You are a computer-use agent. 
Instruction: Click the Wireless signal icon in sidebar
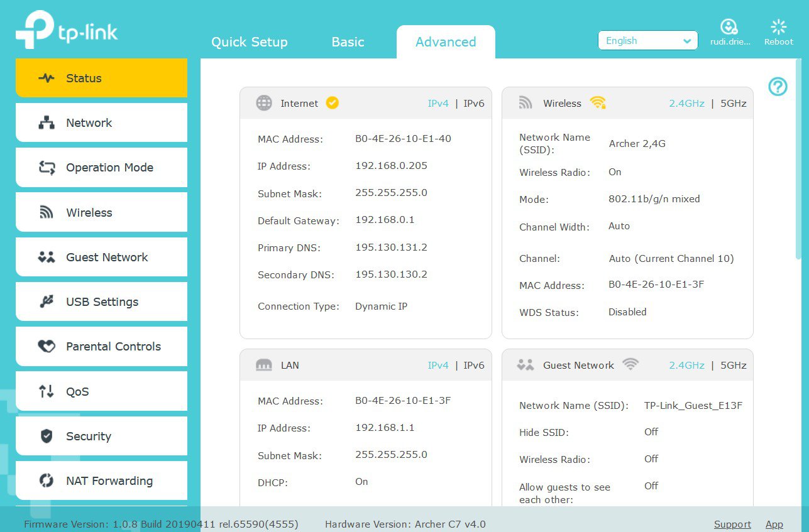pos(47,212)
